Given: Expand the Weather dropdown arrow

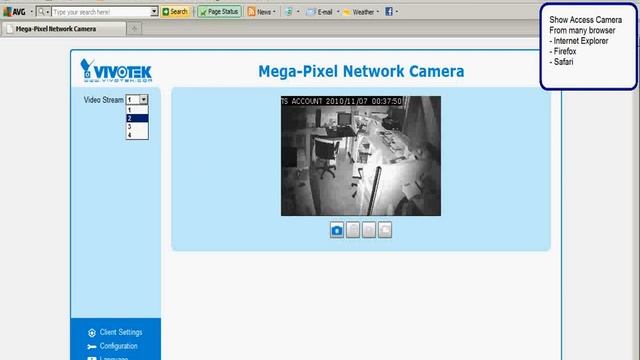Looking at the screenshot, I should [x=378, y=12].
